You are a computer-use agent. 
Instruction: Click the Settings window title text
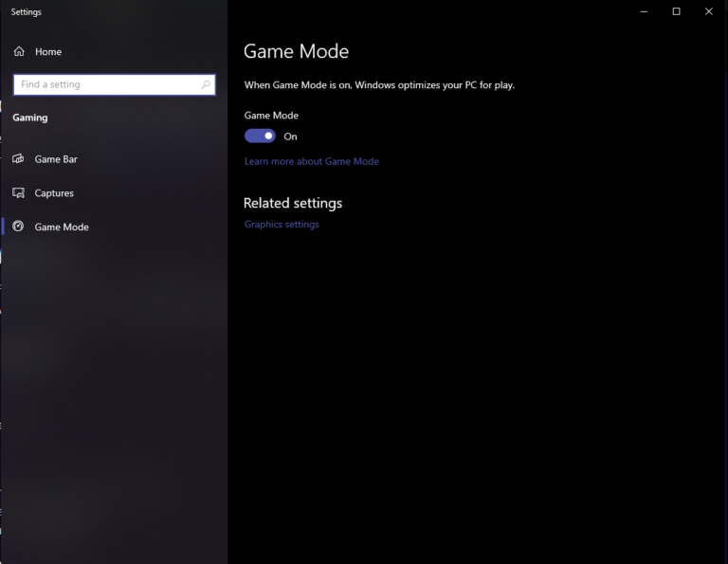26,12
